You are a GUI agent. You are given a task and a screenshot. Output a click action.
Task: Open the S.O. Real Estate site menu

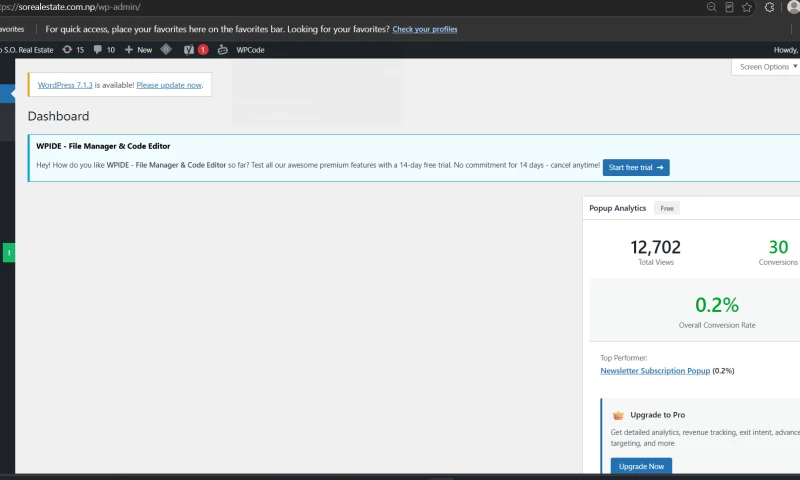pos(27,50)
